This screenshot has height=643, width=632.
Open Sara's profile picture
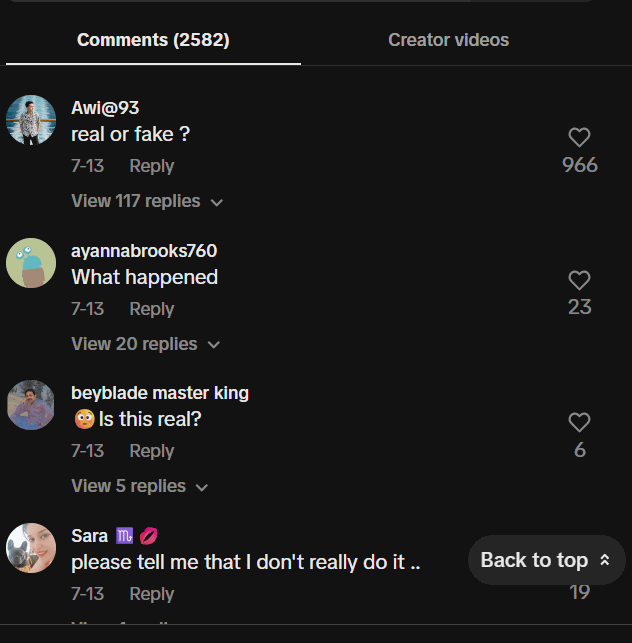pyautogui.click(x=31, y=548)
